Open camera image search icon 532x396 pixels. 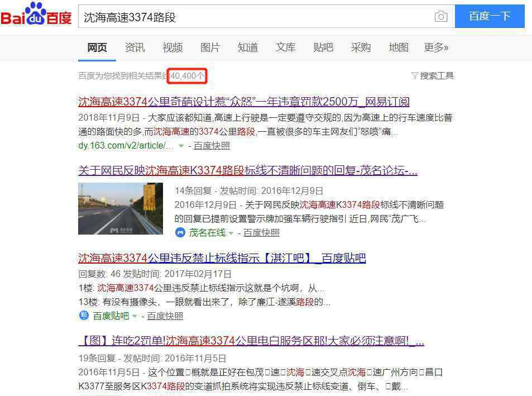pos(441,16)
